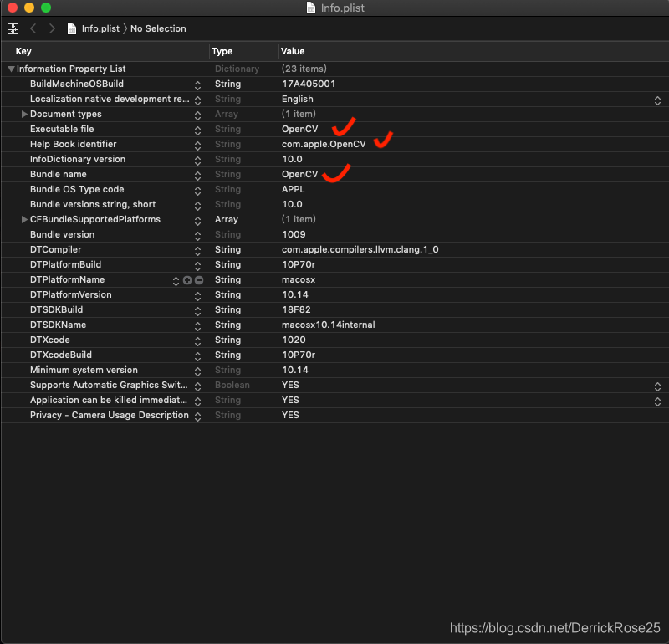Open key picker for DTXcodeBuild
This screenshot has width=669, height=644.
[197, 356]
